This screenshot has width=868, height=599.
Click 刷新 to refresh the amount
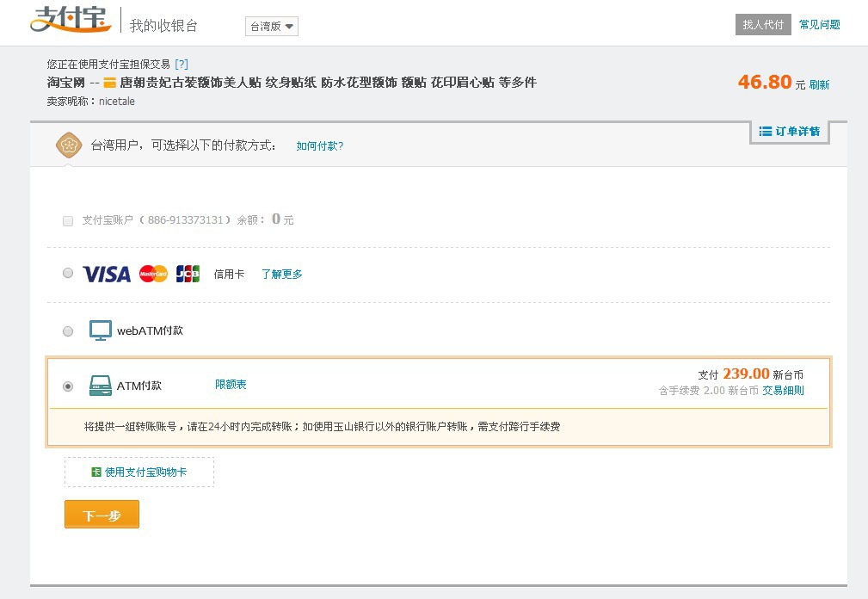[x=819, y=84]
